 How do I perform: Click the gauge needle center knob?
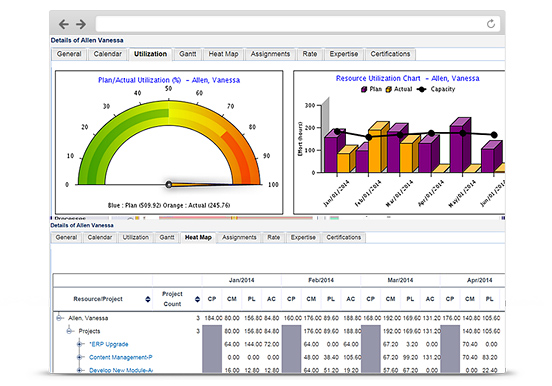[169, 185]
